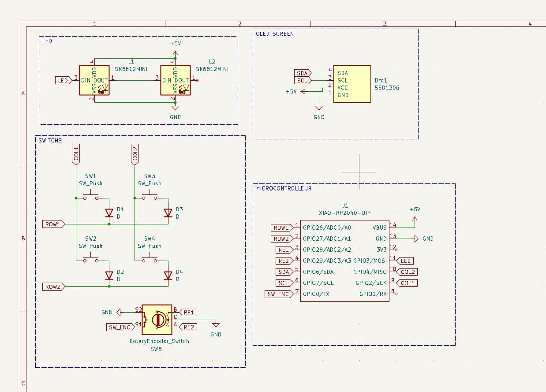Select the L2 SK6812MINI LED symbol
The height and width of the screenshot is (392, 546).
pos(175,80)
